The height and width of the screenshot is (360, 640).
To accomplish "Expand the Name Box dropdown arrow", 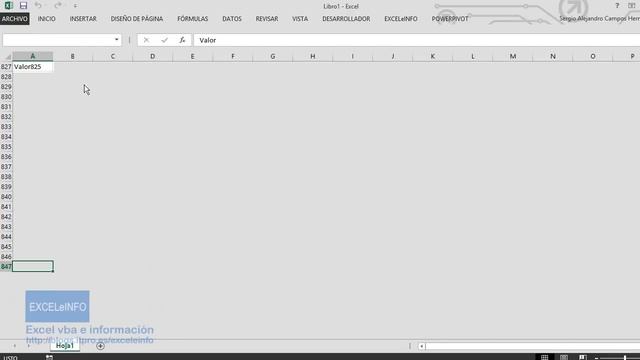I will coord(117,40).
